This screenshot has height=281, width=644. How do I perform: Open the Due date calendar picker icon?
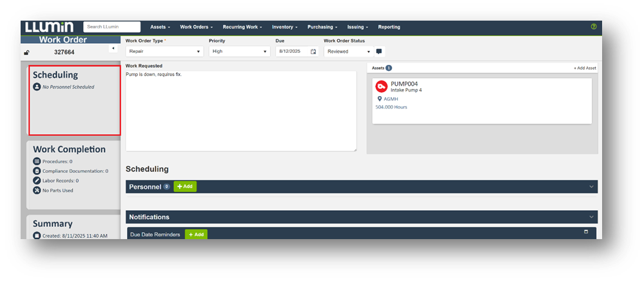coord(313,52)
